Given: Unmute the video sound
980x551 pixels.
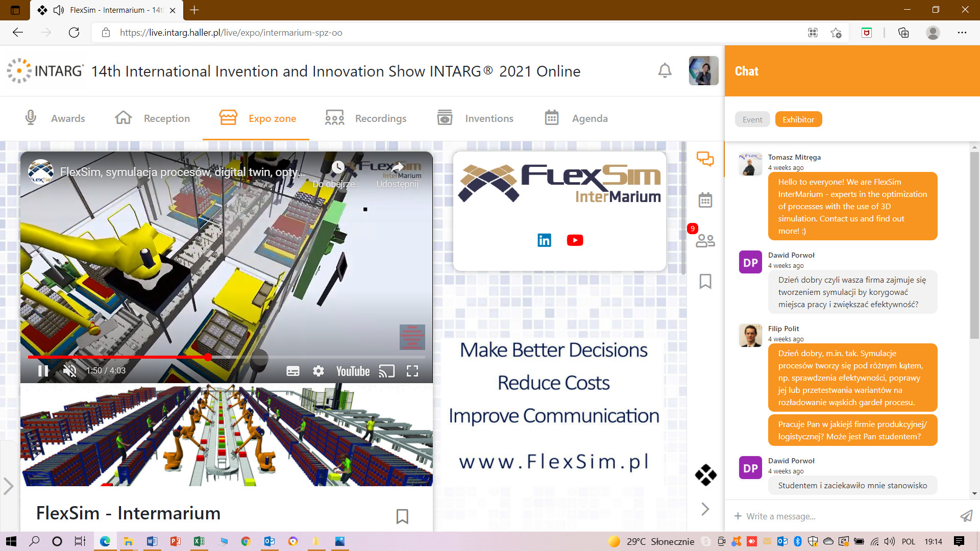Looking at the screenshot, I should 70,371.
